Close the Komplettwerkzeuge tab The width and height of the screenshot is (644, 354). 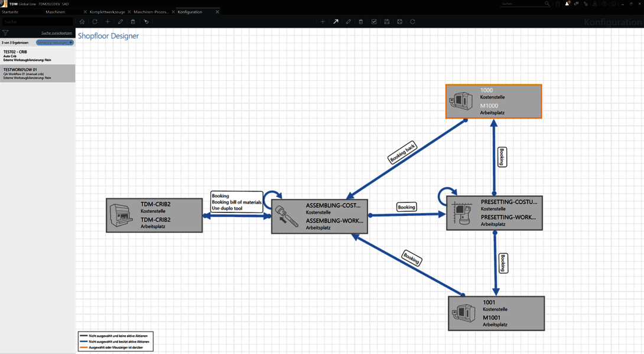(x=129, y=12)
